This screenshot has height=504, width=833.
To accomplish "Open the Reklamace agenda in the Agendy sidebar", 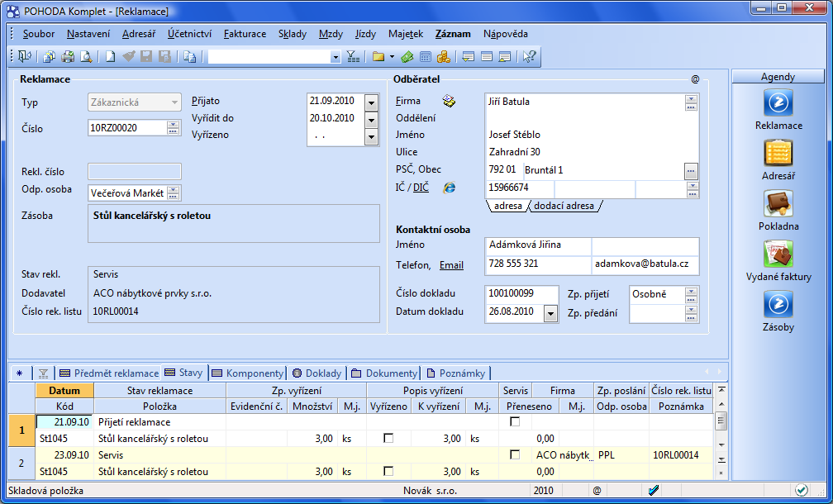I will (778, 102).
